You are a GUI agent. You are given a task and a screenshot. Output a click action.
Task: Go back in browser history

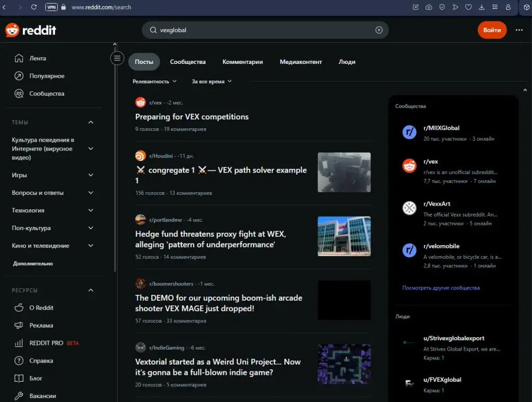tap(4, 7)
